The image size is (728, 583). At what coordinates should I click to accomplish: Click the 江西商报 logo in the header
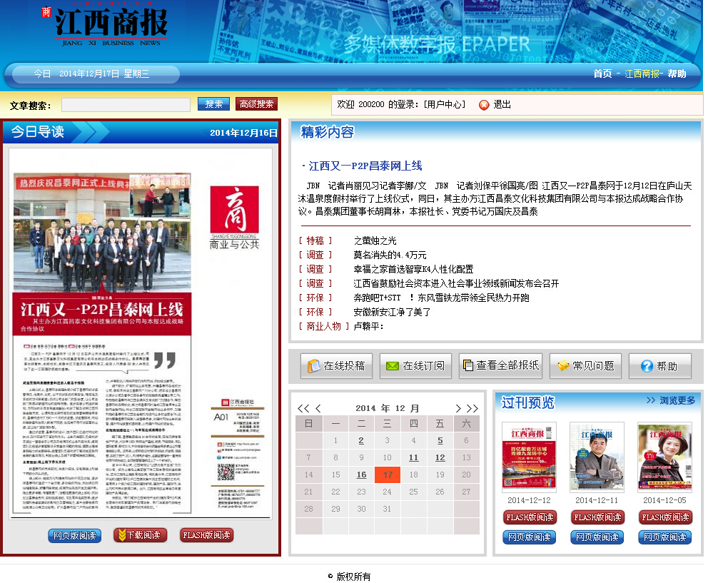pos(106,26)
